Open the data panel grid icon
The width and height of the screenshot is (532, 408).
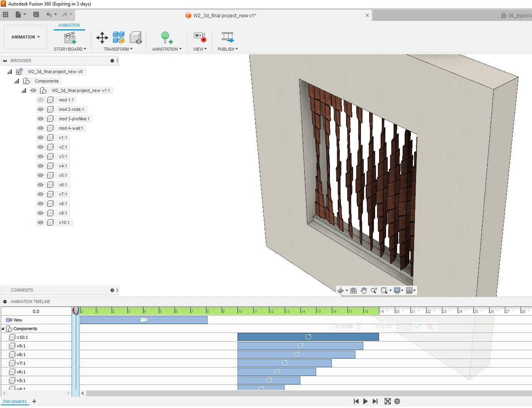click(x=6, y=15)
